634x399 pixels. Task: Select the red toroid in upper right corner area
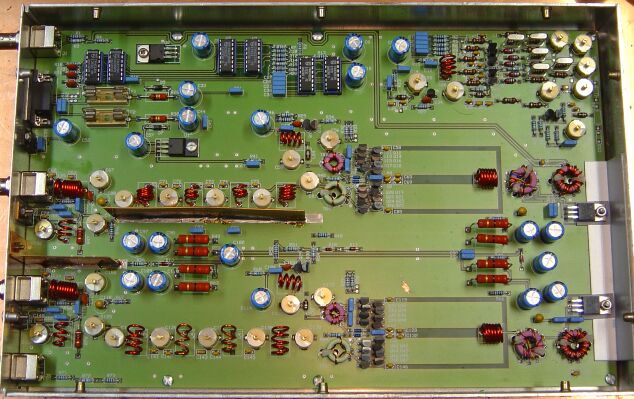(x=567, y=179)
